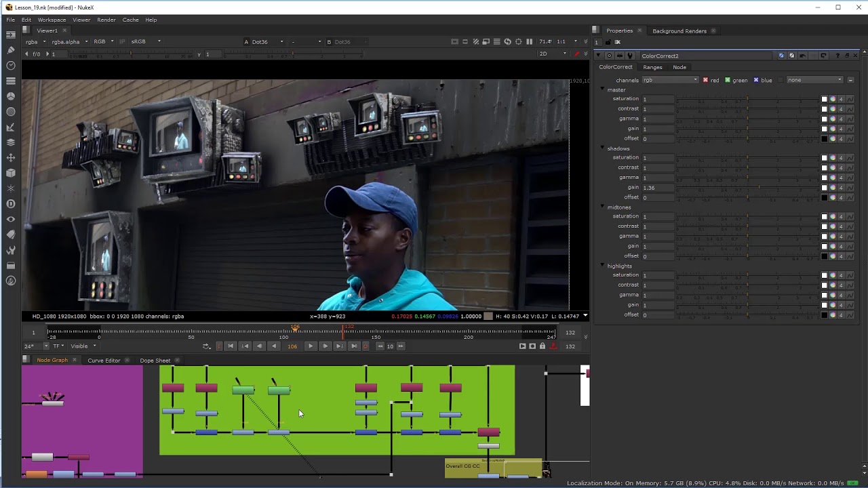The width and height of the screenshot is (868, 488).
Task: Open the Transform nodes move icon
Action: point(10,158)
